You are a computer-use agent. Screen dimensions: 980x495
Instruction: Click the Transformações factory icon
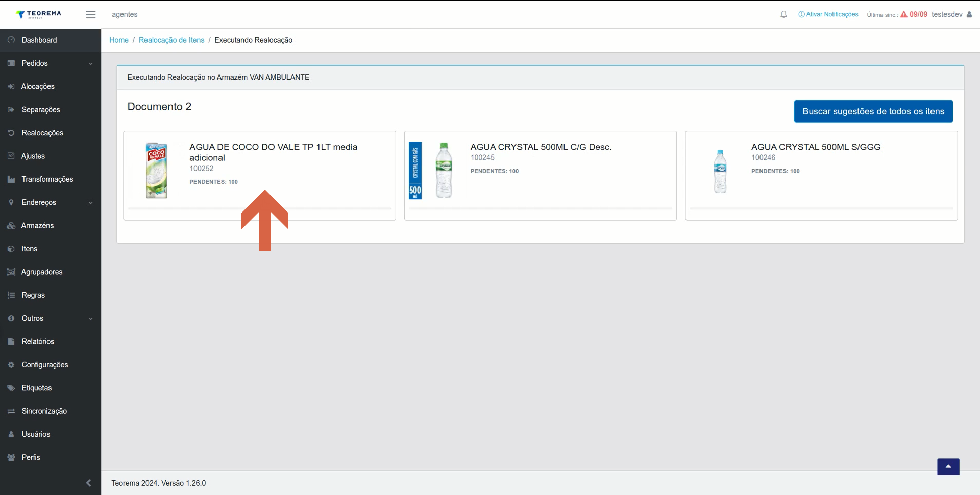point(11,179)
